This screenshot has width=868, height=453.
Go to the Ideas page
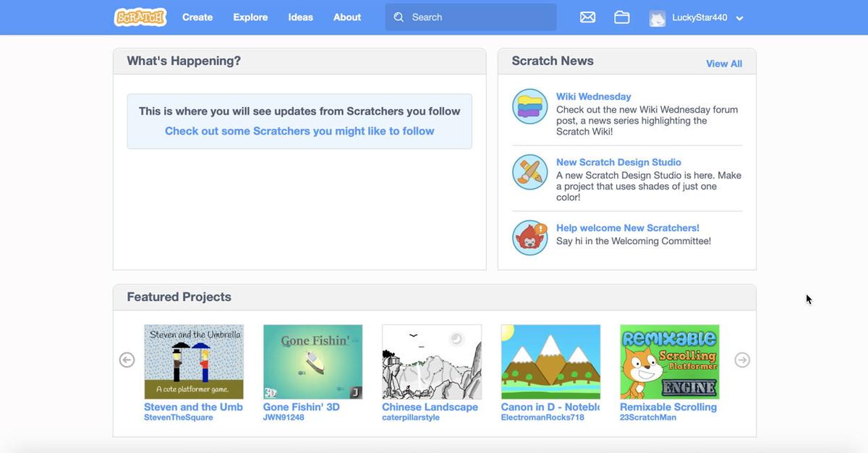[x=301, y=17]
